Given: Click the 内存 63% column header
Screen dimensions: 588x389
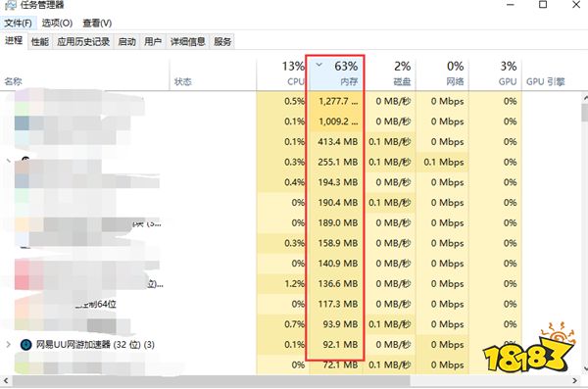Looking at the screenshot, I should tap(335, 73).
